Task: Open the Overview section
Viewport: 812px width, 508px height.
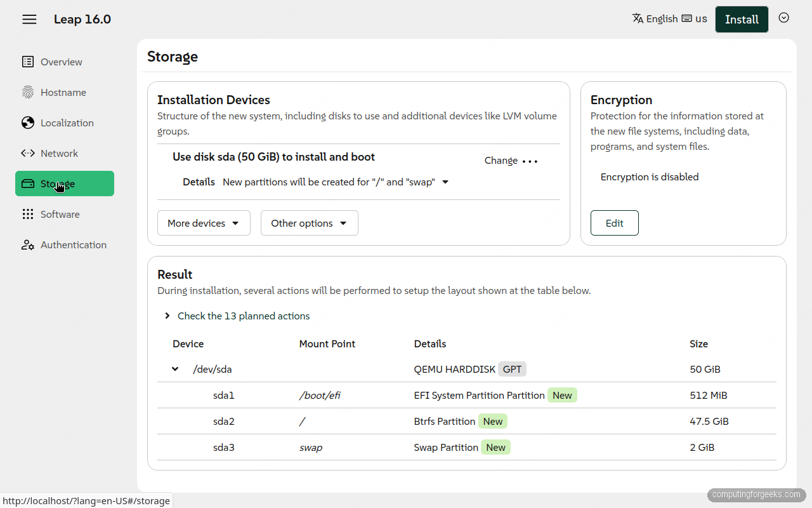Action: 65,62
